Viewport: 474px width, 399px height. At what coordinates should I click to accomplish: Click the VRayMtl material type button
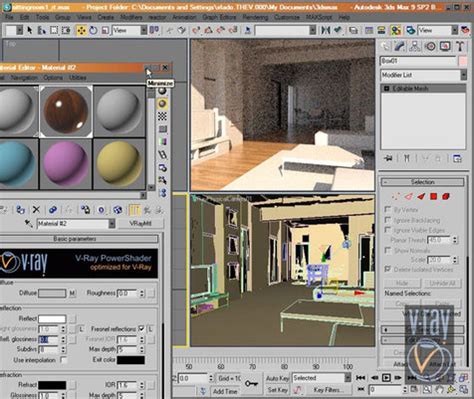[x=141, y=223]
